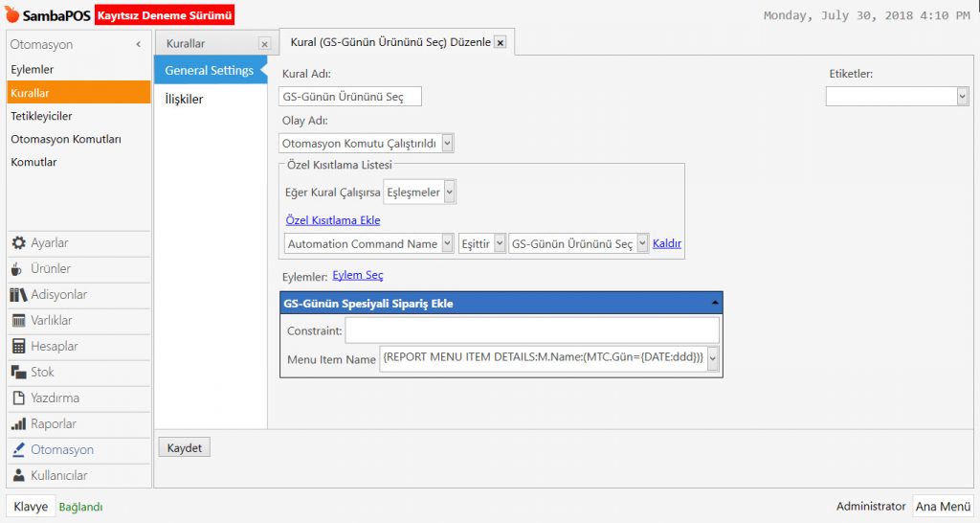Viewport: 980px width, 523px height.
Task: Expand the Olay Adı dropdown
Action: click(448, 144)
